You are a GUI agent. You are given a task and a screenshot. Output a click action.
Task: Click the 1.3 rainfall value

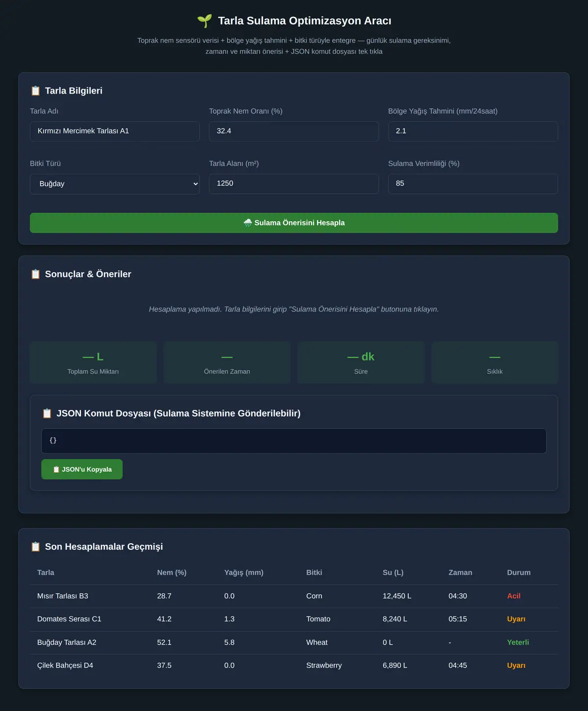click(229, 619)
